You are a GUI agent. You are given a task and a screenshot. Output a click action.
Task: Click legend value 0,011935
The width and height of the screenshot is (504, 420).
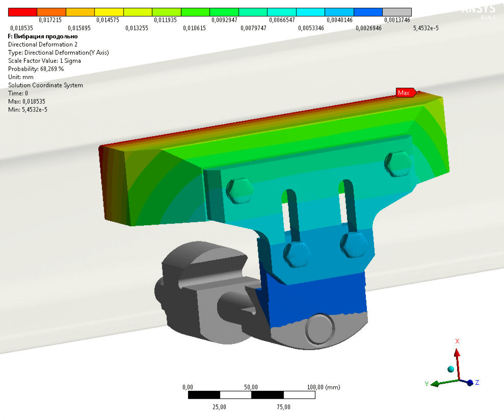165,20
